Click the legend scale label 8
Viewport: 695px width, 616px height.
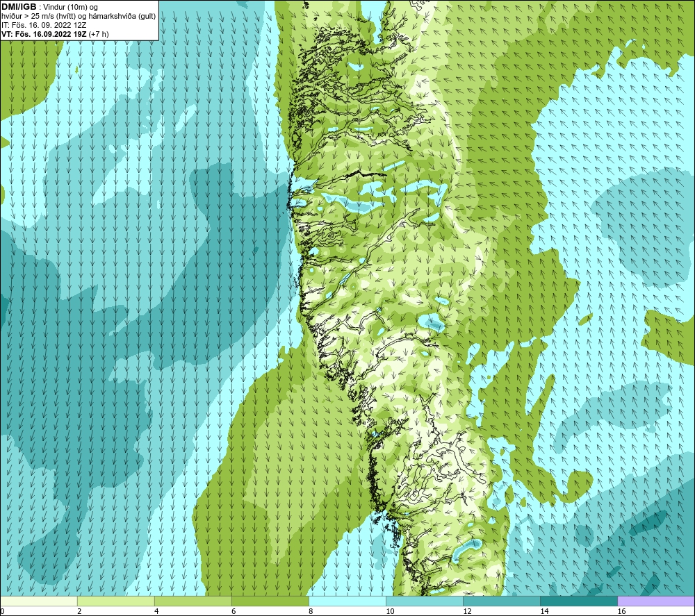311,612
